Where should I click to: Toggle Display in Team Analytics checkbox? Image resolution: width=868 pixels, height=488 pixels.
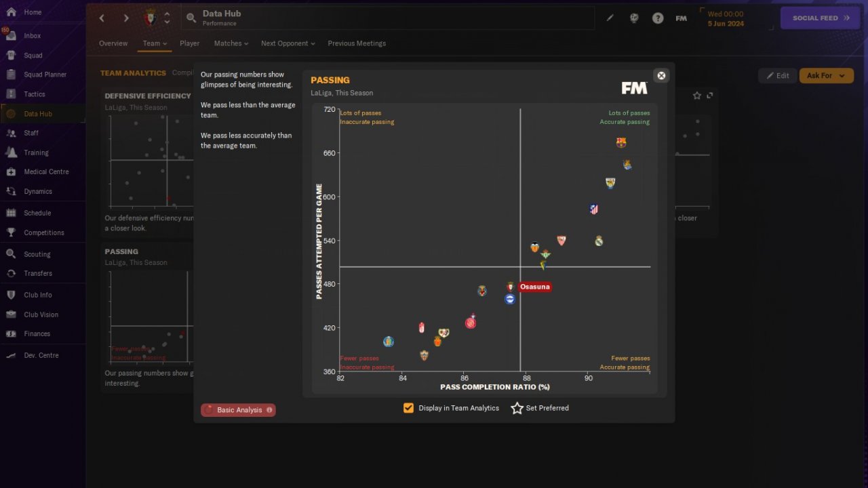click(408, 408)
